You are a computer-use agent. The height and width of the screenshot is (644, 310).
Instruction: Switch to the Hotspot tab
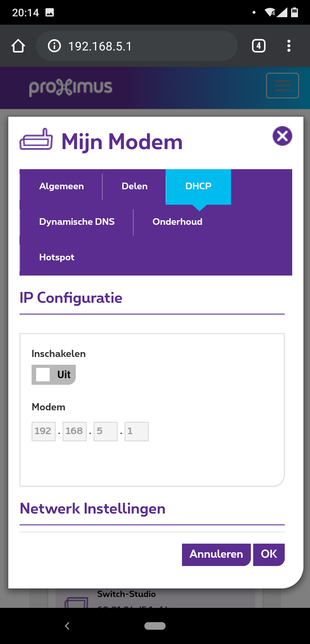pyautogui.click(x=57, y=257)
